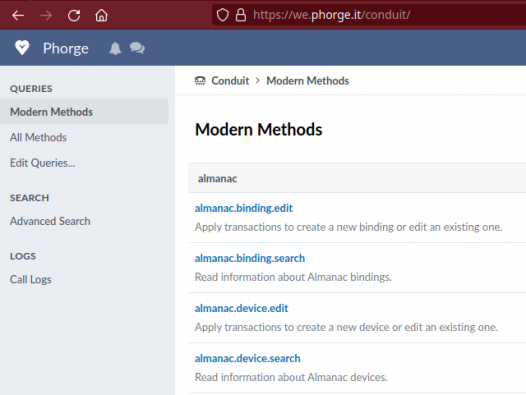View Call Logs
Image resolution: width=526 pixels, height=395 pixels.
coord(31,280)
